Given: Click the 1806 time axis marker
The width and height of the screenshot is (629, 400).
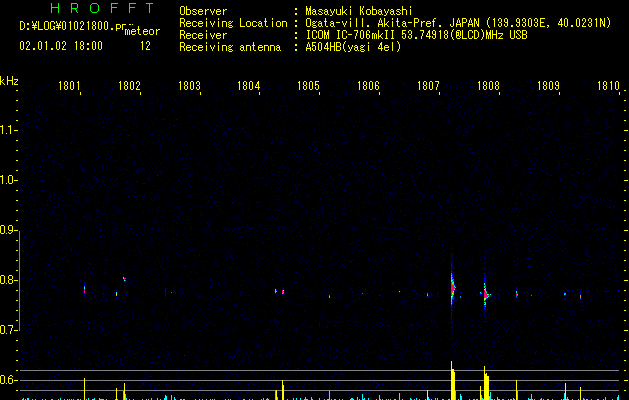Looking at the screenshot, I should click(368, 85).
